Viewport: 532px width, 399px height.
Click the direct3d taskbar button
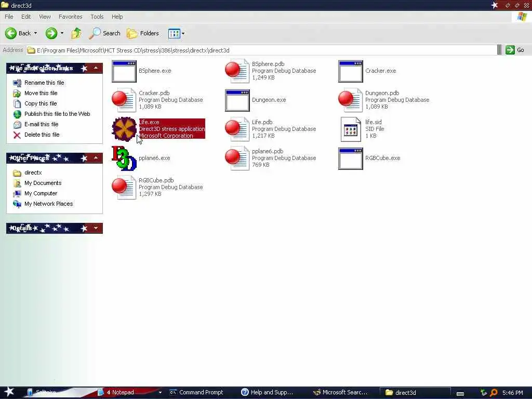tap(415, 392)
